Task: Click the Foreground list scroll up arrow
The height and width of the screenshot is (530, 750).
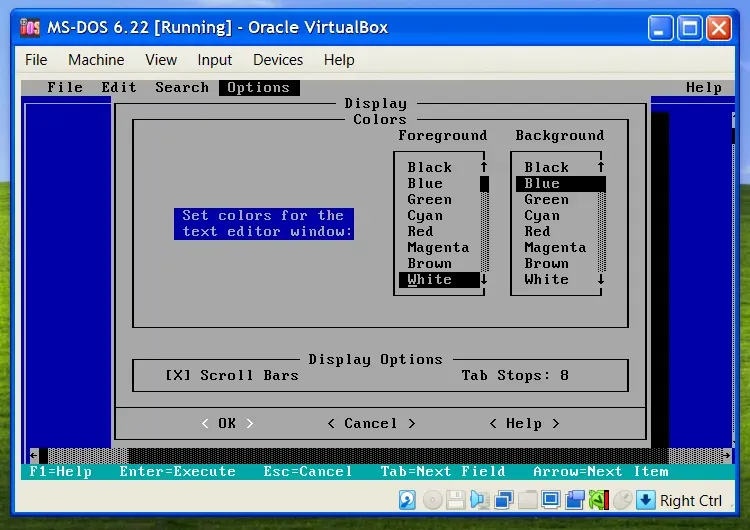Action: (x=484, y=167)
